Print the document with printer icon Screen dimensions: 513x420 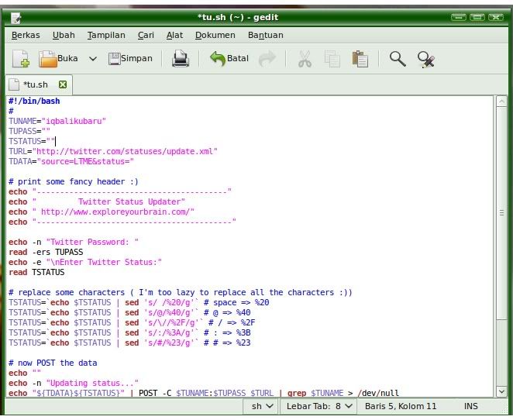tap(181, 59)
